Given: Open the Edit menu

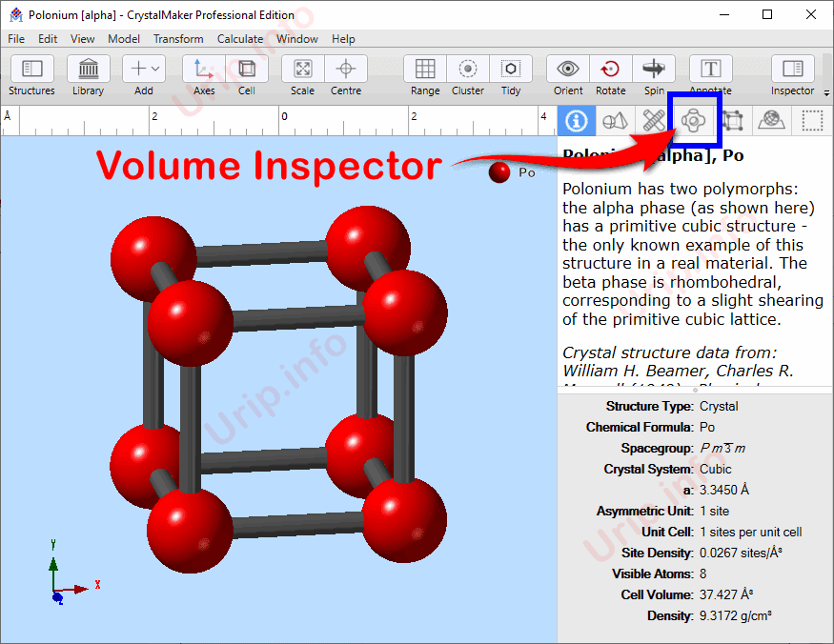Looking at the screenshot, I should click(x=48, y=39).
